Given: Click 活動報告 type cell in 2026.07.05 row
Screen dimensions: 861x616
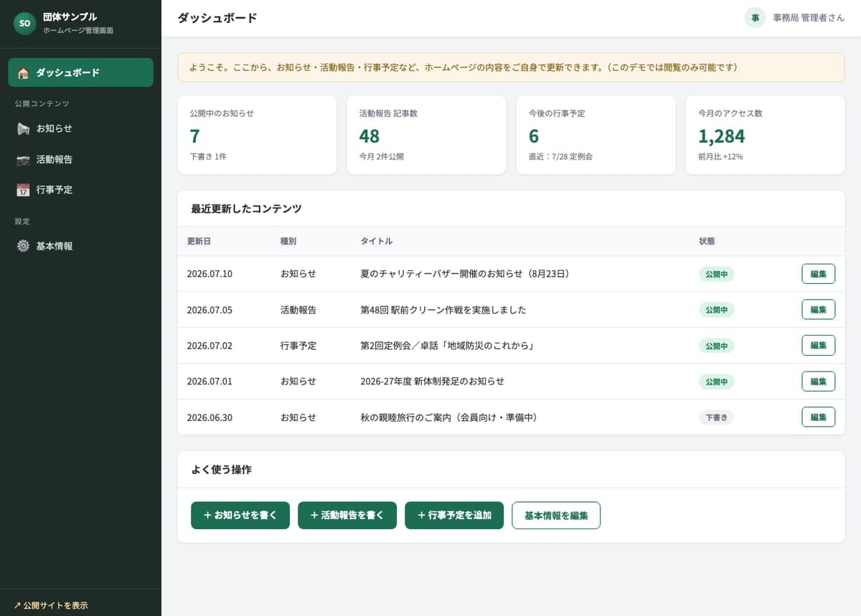Looking at the screenshot, I should click(298, 310).
